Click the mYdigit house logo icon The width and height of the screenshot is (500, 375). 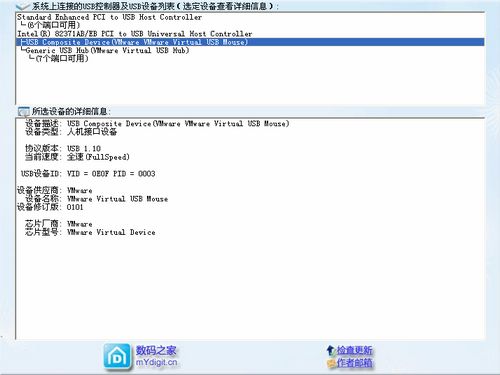pos(117,357)
